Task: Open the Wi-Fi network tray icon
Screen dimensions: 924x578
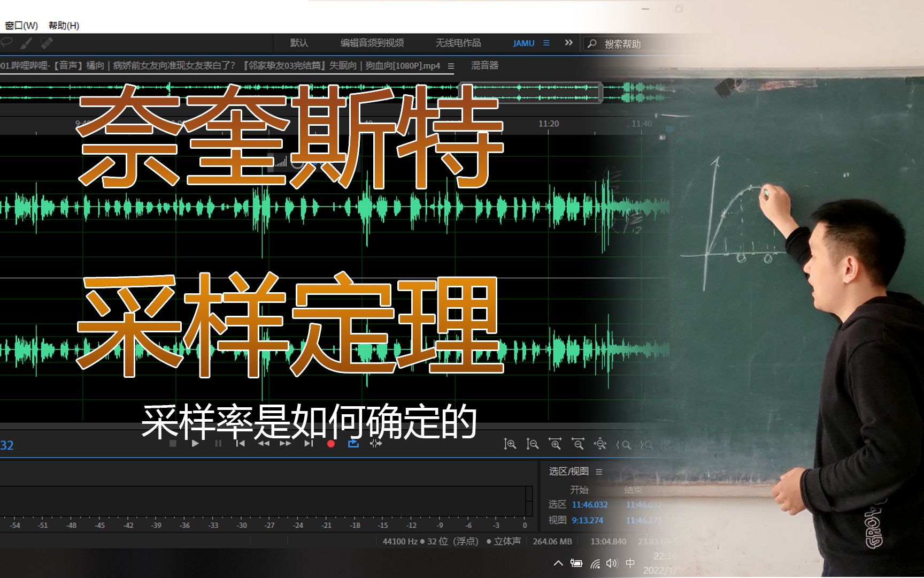Action: coord(595,564)
